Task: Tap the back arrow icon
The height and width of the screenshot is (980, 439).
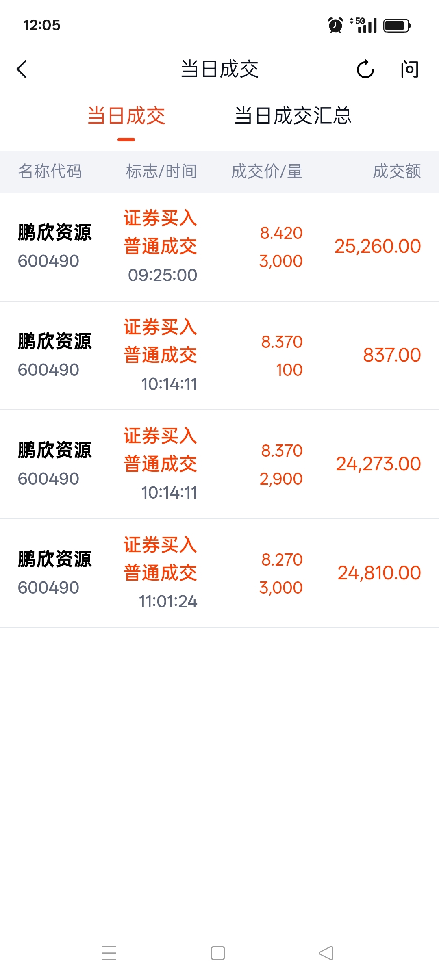Action: (x=22, y=69)
